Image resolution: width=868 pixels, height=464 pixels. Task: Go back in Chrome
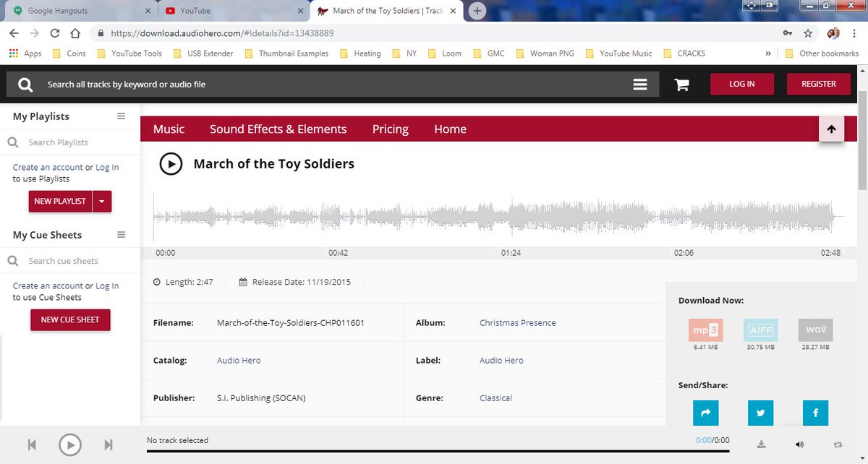[14, 33]
